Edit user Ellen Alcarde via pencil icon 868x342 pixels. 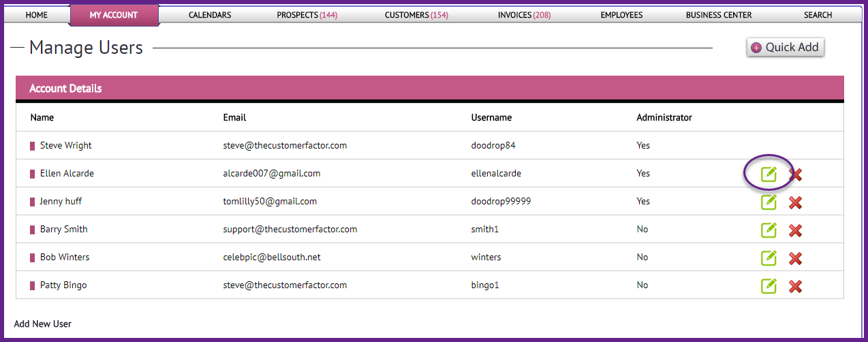click(x=769, y=174)
